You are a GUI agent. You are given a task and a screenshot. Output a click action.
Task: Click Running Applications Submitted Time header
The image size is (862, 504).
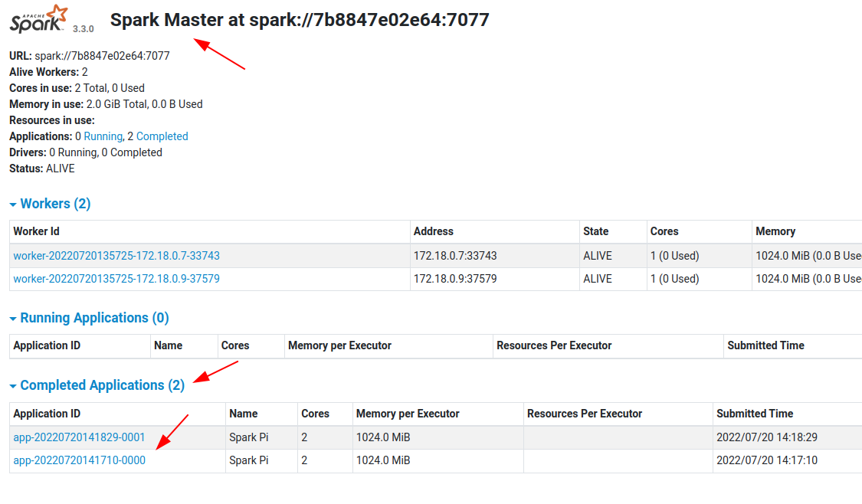(765, 345)
